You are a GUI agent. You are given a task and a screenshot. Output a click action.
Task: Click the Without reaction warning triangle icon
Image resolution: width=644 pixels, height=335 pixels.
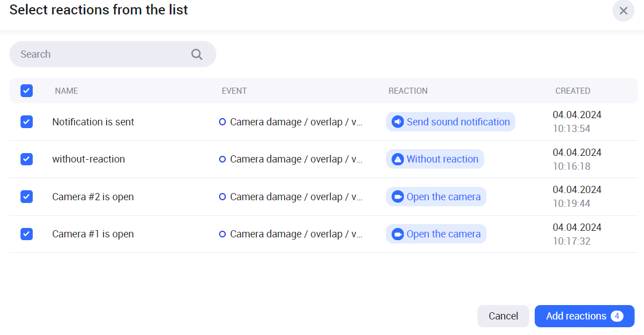pyautogui.click(x=397, y=159)
